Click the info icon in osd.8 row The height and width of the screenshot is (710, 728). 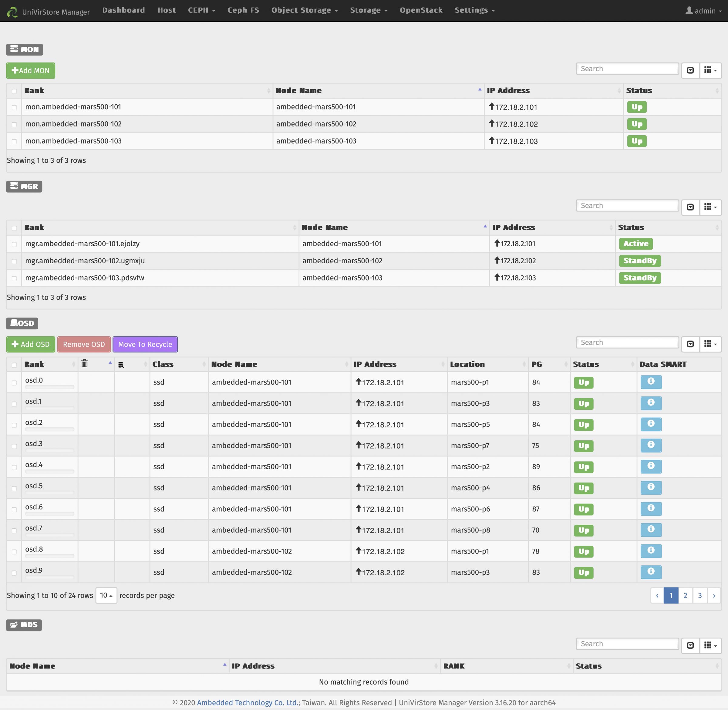tap(651, 551)
